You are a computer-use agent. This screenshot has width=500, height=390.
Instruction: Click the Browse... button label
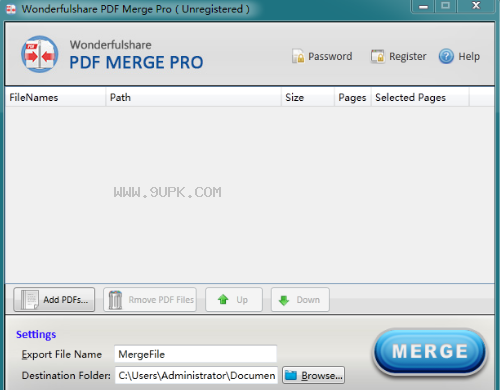point(322,376)
